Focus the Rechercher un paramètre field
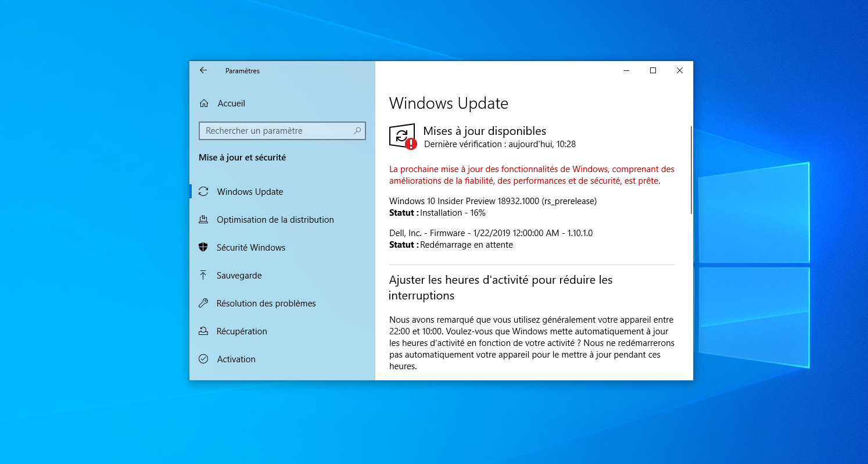Image resolution: width=868 pixels, height=464 pixels. tap(282, 131)
